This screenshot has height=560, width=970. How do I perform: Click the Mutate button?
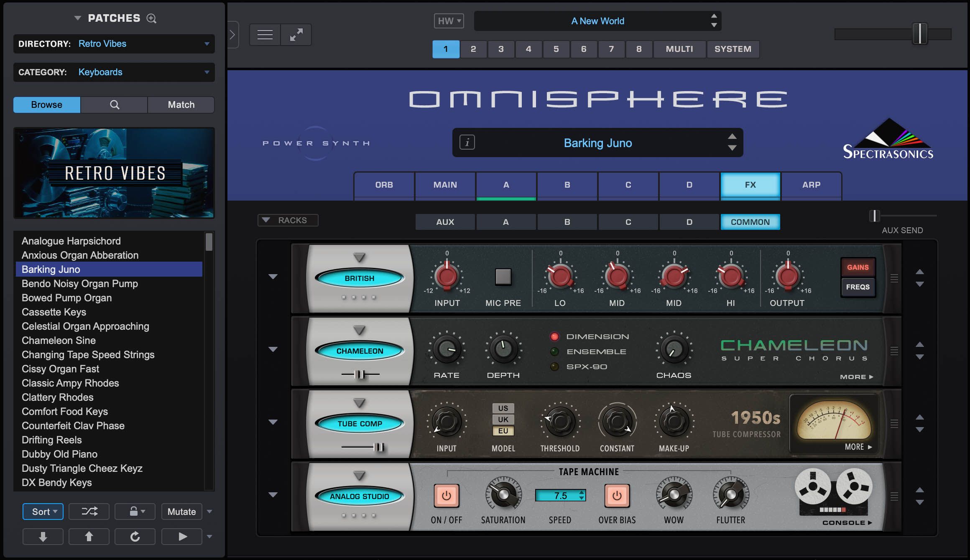181,511
